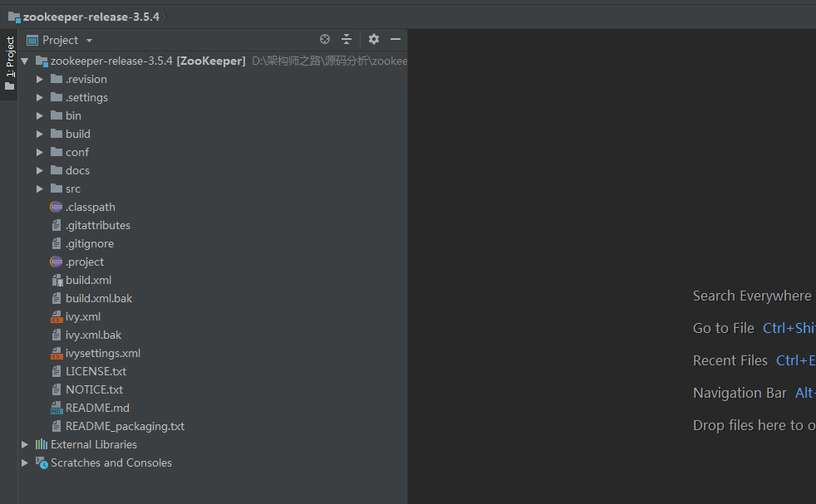Click the Eclipse icon of .classpath
Screen dimensions: 816x504
57,207
